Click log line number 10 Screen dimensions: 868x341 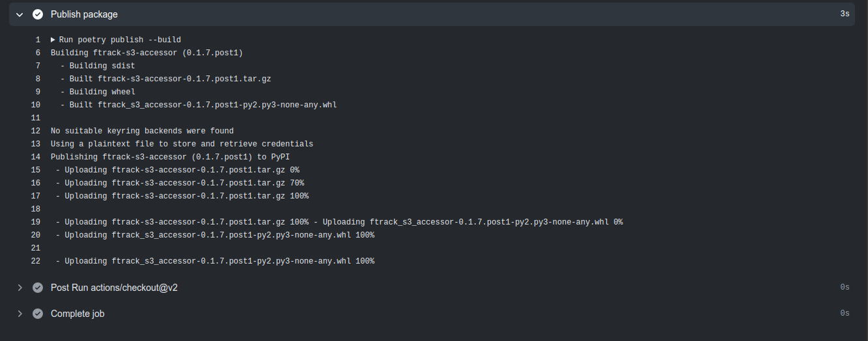click(x=35, y=105)
